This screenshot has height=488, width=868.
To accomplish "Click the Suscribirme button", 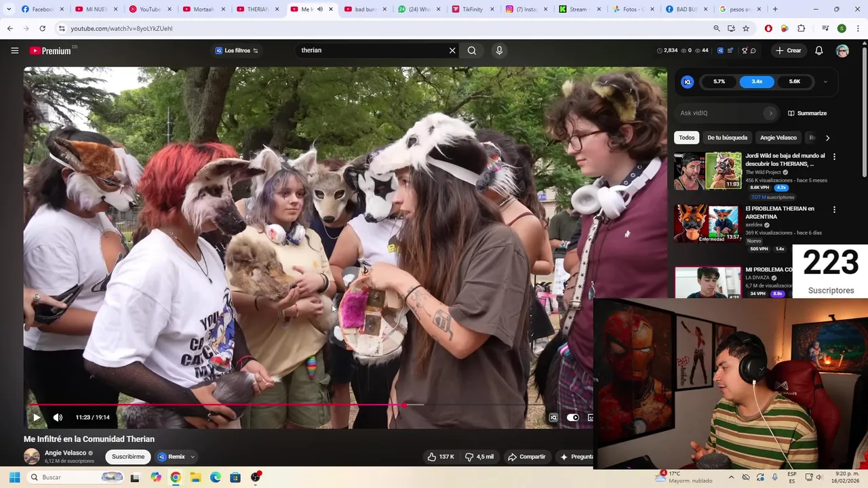I will (128, 457).
